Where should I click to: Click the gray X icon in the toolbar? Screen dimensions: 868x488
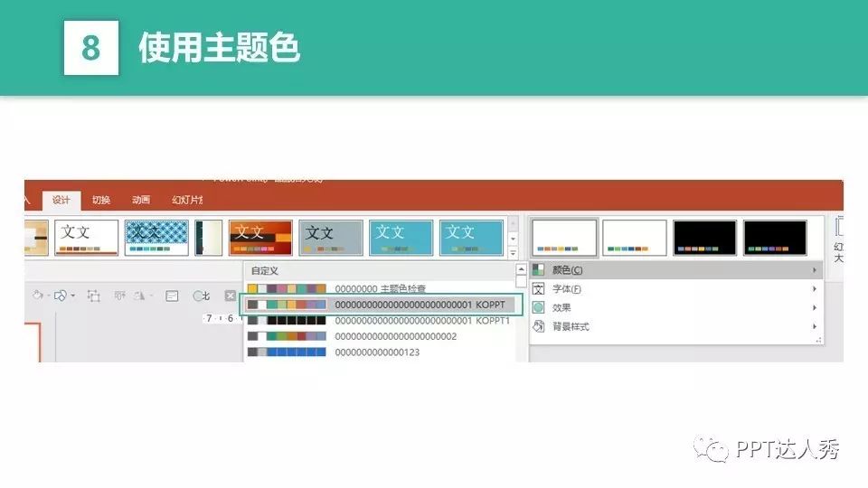(230, 296)
